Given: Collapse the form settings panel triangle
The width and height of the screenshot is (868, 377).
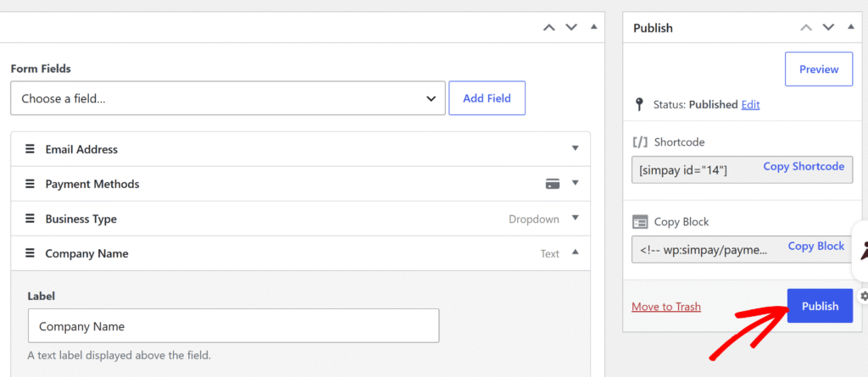Looking at the screenshot, I should pyautogui.click(x=594, y=26).
